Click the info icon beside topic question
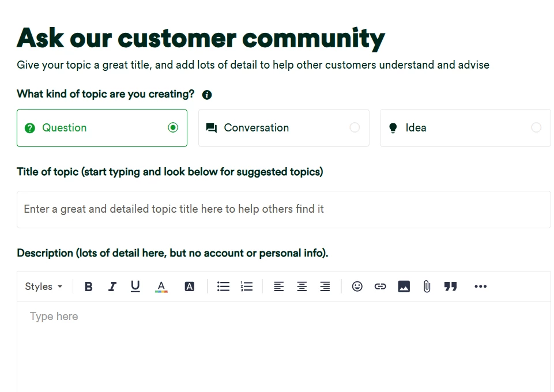 (207, 95)
